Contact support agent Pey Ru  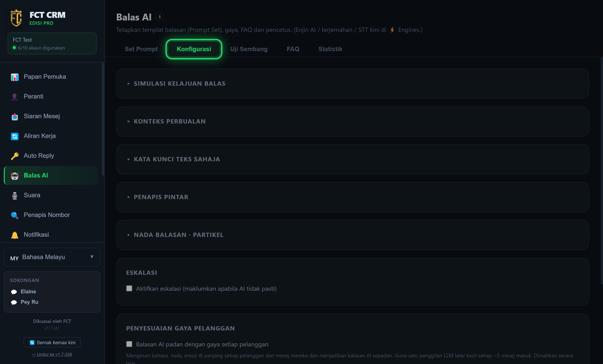(29, 302)
